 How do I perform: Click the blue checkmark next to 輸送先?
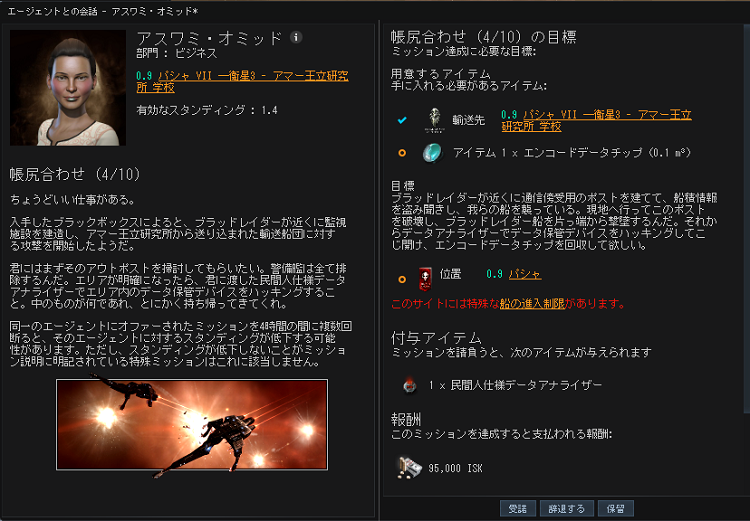pos(402,120)
